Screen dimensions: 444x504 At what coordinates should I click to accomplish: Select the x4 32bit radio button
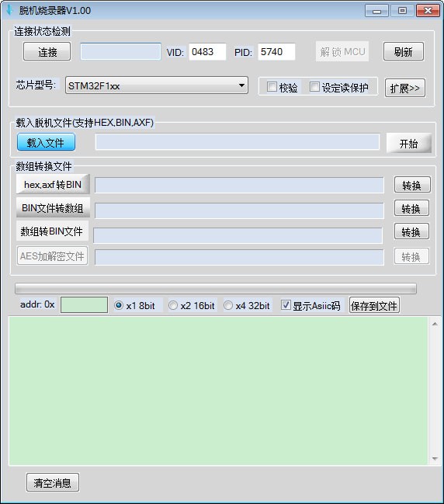(228, 305)
